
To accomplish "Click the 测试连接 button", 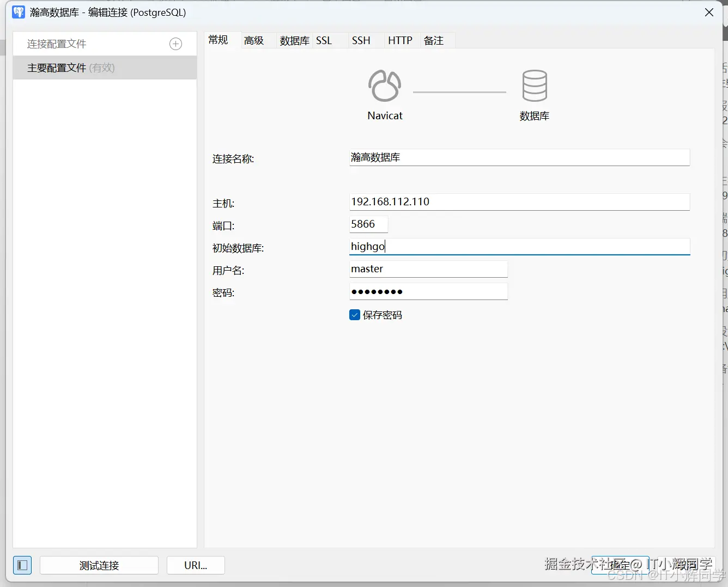I will (99, 565).
